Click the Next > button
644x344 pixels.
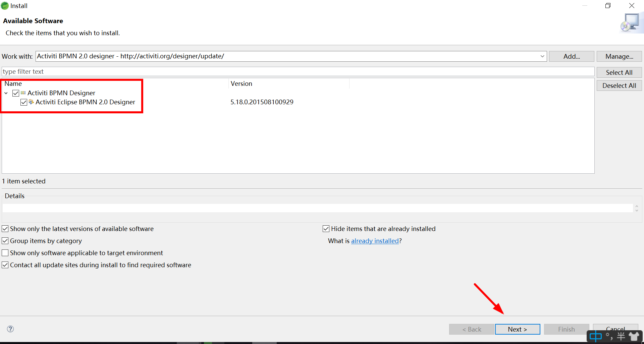[x=518, y=329]
